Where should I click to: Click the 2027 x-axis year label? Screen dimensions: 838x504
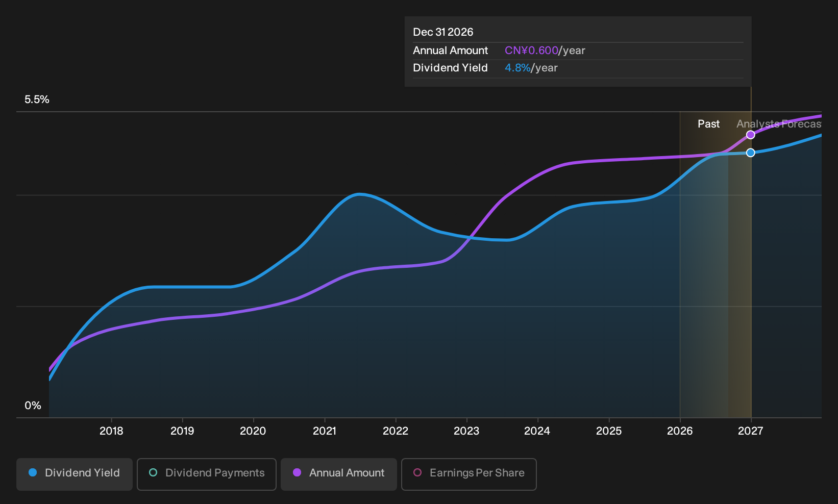tap(751, 431)
